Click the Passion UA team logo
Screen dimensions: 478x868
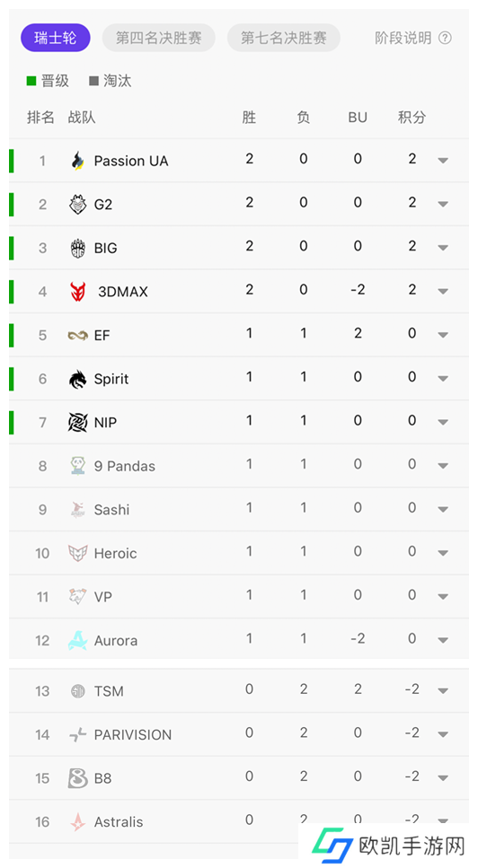(78, 161)
